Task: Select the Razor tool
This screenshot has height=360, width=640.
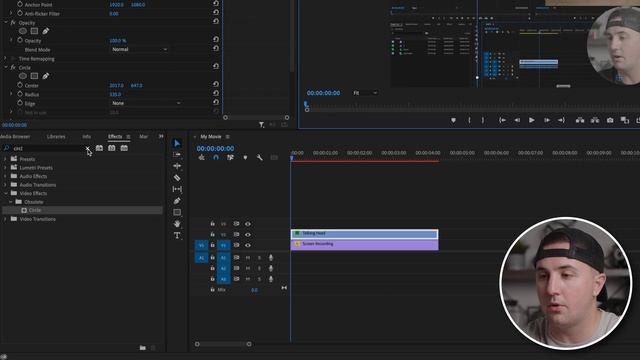Action: [177, 178]
